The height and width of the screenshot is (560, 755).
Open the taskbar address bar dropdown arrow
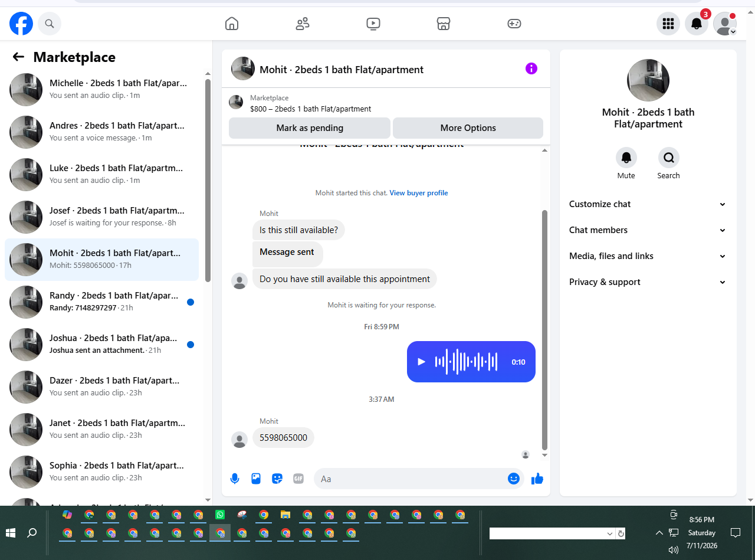[610, 533]
